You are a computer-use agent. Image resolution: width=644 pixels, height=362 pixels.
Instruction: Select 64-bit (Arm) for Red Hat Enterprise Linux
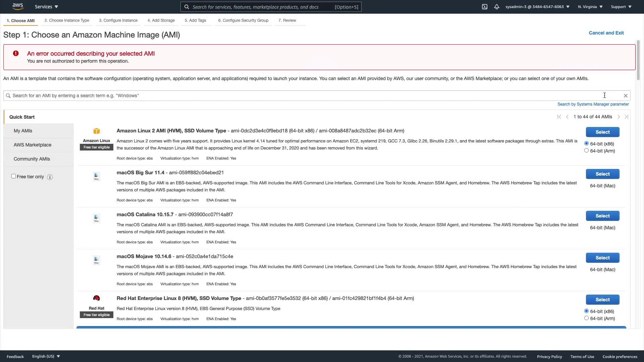tap(586, 318)
